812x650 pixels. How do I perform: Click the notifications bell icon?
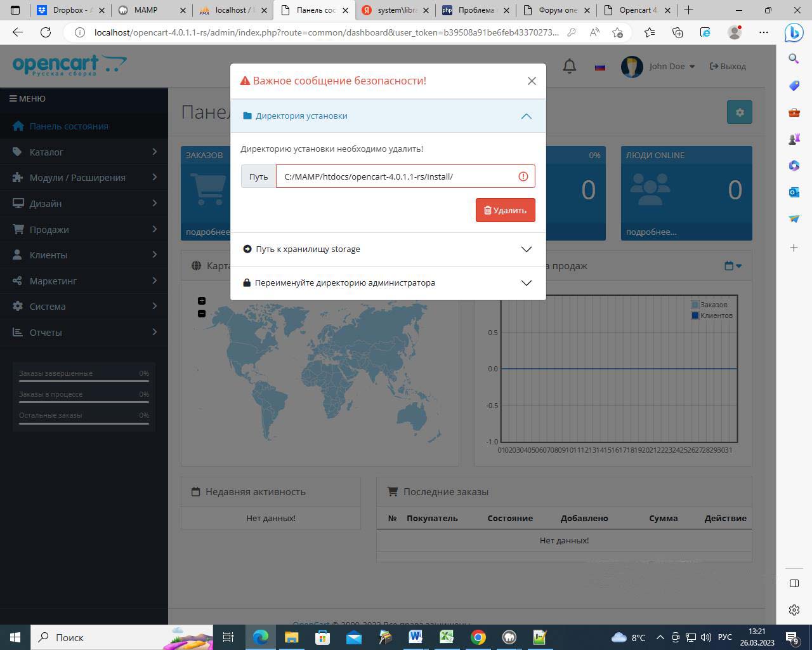(569, 66)
